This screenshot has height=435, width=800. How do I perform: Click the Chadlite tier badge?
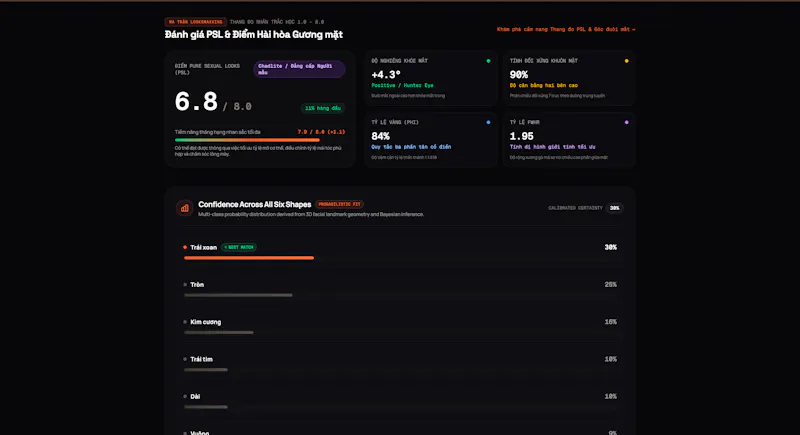tap(299, 69)
